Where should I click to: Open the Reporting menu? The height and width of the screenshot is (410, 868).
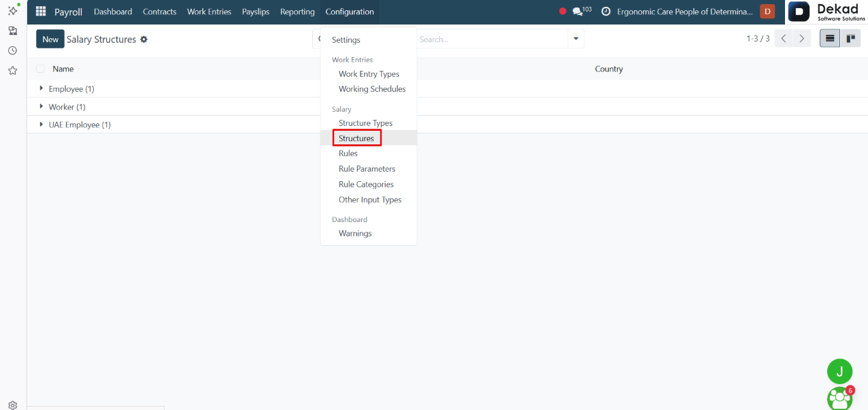[297, 12]
